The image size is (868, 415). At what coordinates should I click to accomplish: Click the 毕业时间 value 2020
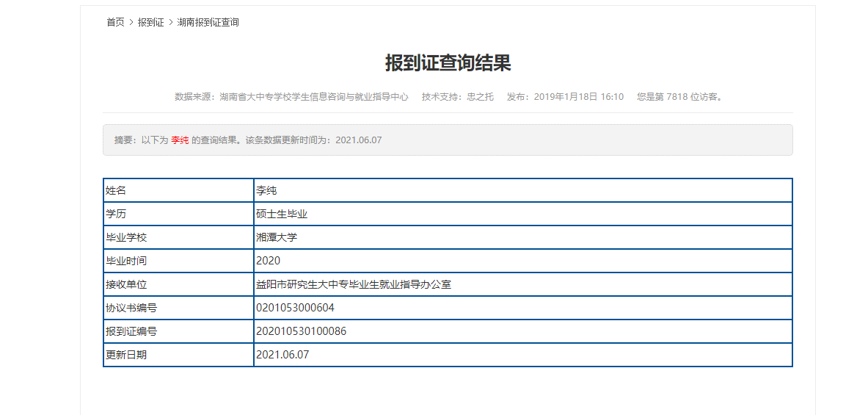[268, 261]
